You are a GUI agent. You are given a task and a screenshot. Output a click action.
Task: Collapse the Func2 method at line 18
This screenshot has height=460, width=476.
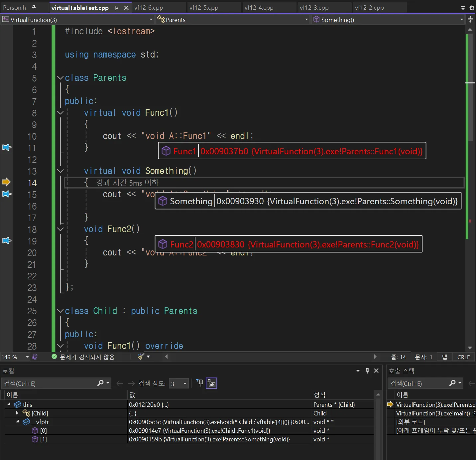(60, 229)
